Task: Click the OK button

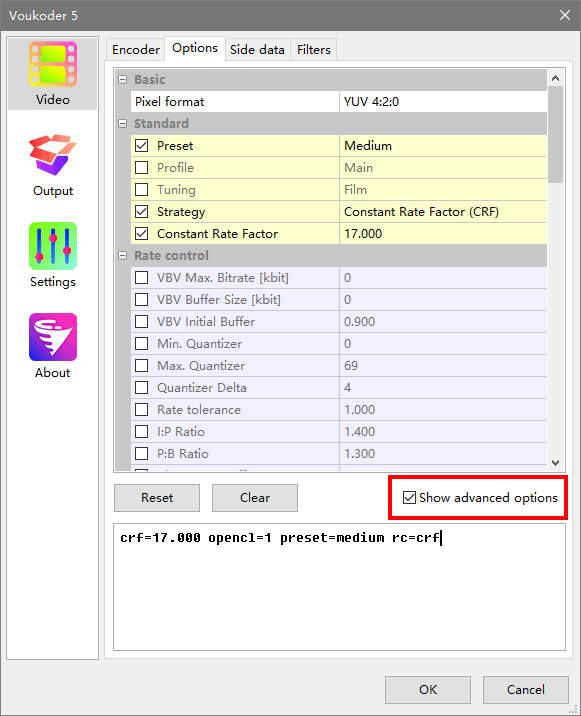Action: point(428,690)
